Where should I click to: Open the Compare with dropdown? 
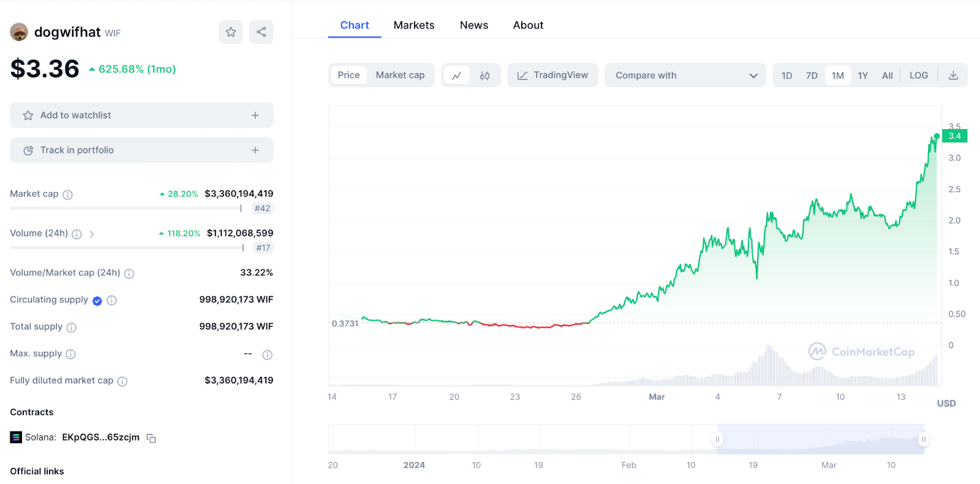click(685, 75)
